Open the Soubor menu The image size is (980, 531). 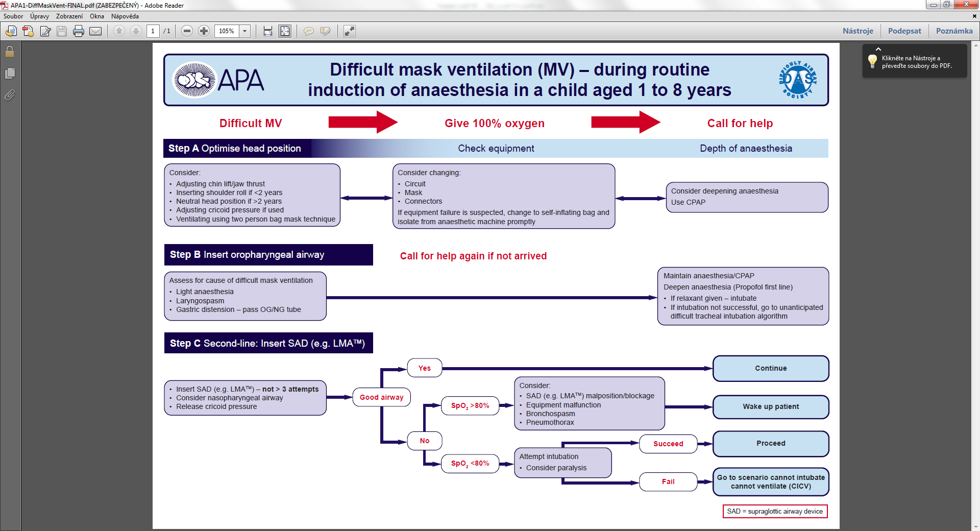tap(13, 16)
